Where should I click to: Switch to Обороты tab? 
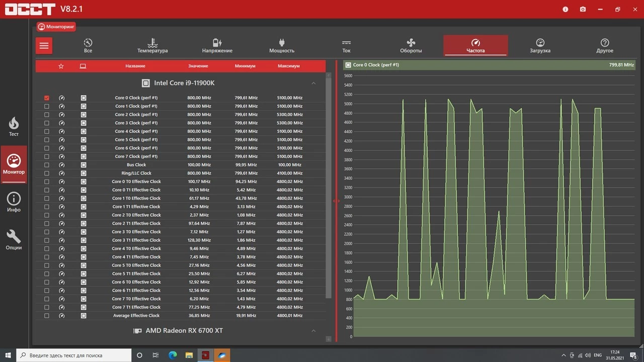click(x=411, y=45)
